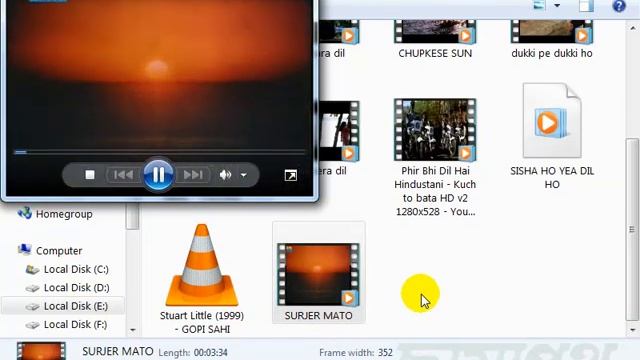Click the Local Disk (F:) drive icon
The height and width of the screenshot is (360, 640).
(x=32, y=325)
